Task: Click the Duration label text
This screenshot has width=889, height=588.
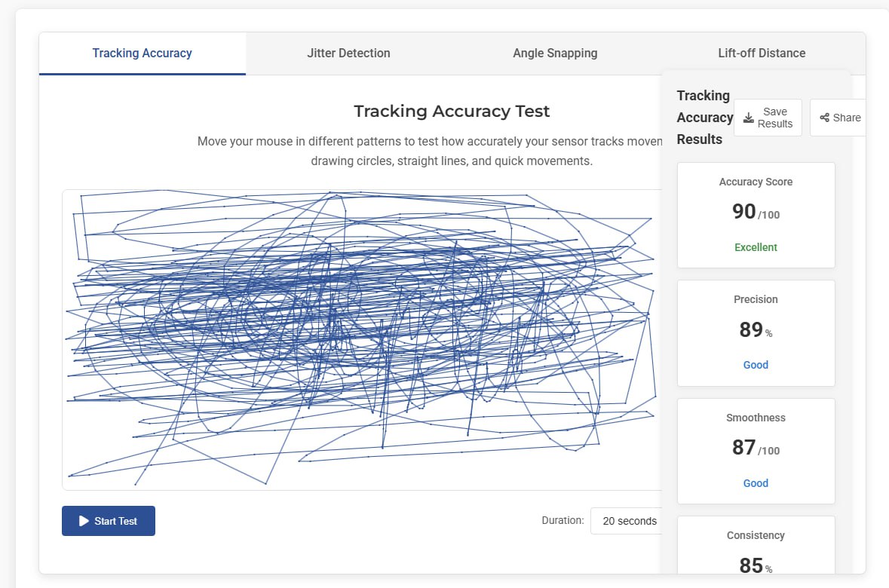Action: point(563,520)
